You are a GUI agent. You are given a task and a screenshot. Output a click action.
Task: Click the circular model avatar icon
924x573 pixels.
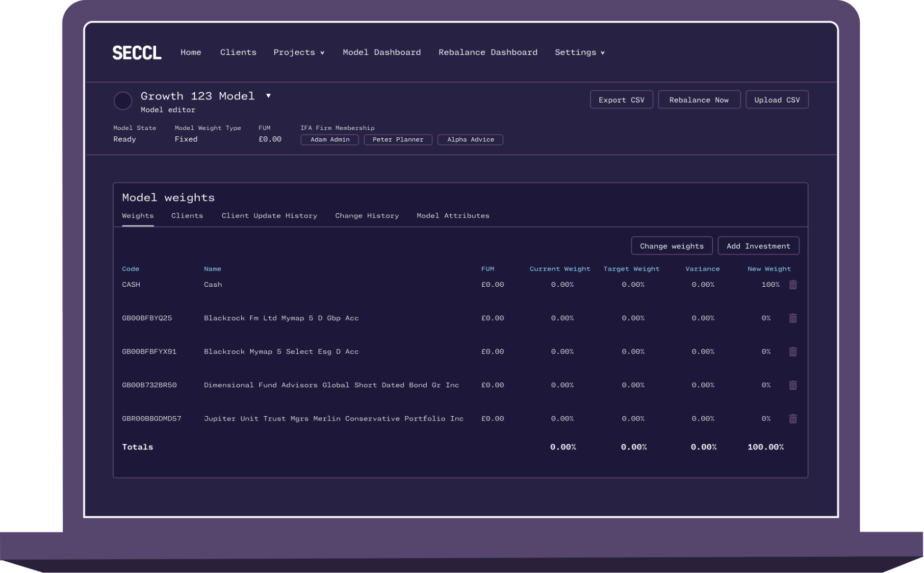click(123, 101)
